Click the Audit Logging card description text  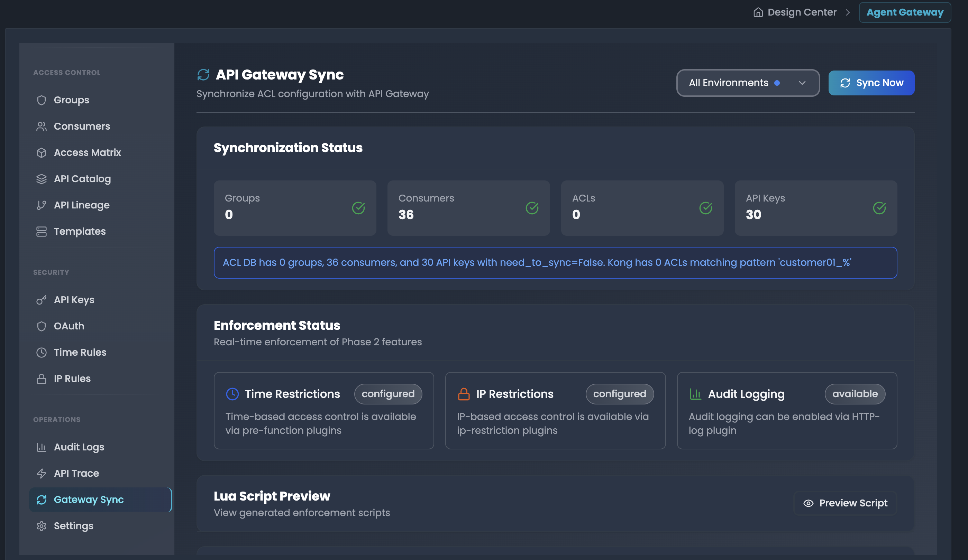coord(784,423)
